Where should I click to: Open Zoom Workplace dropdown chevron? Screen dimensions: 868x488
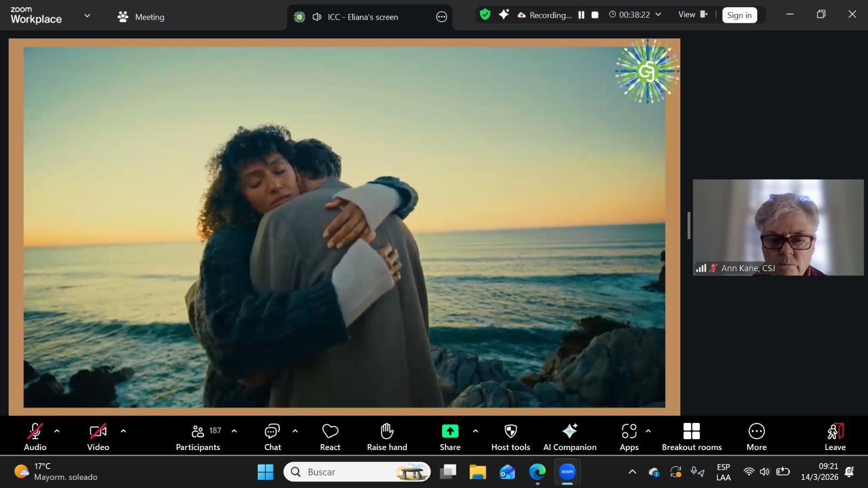pyautogui.click(x=87, y=16)
